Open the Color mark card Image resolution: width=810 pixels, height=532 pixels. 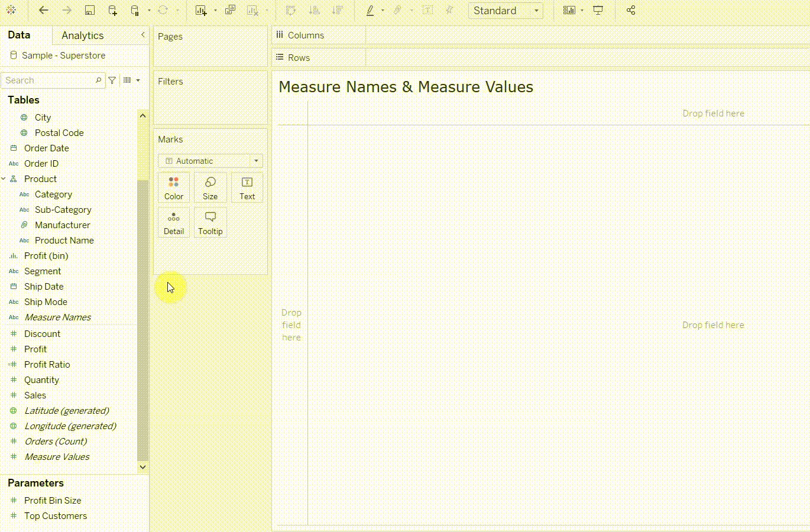point(174,187)
